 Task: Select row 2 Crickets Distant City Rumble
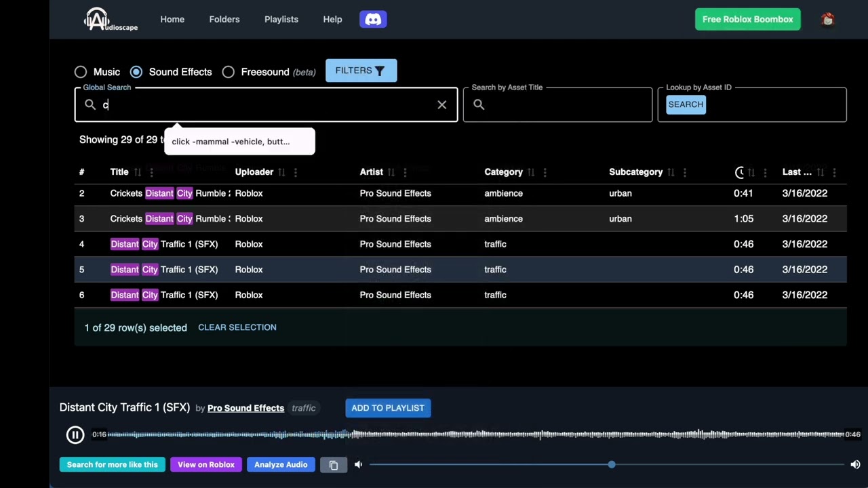coord(460,193)
